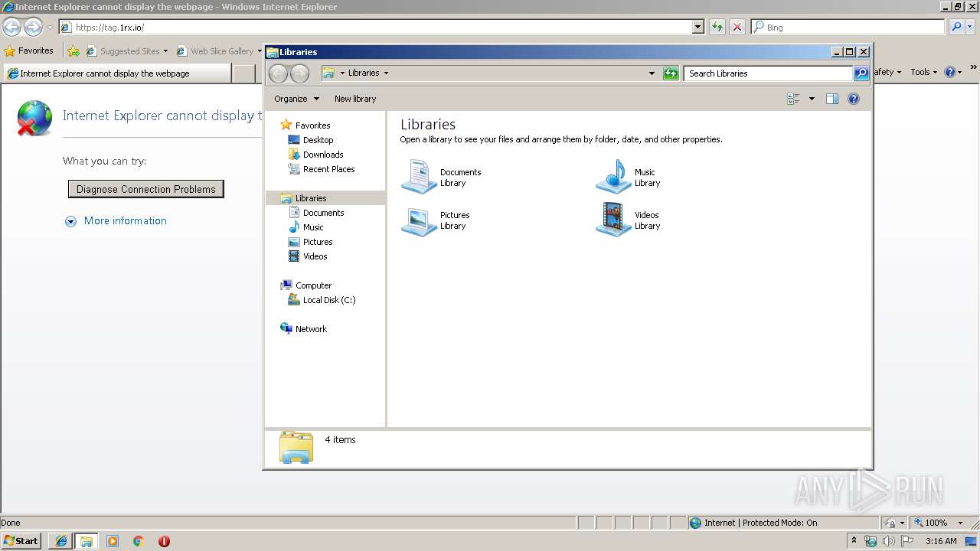Click IE stop button

coord(737,28)
